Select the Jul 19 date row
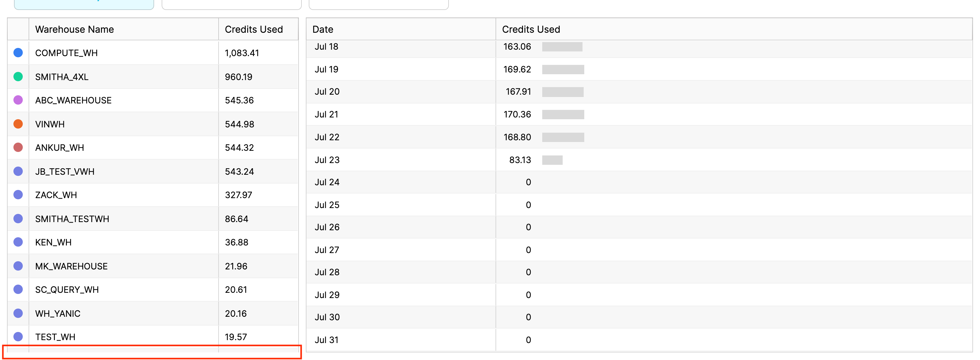The height and width of the screenshot is (360, 980). [326, 69]
